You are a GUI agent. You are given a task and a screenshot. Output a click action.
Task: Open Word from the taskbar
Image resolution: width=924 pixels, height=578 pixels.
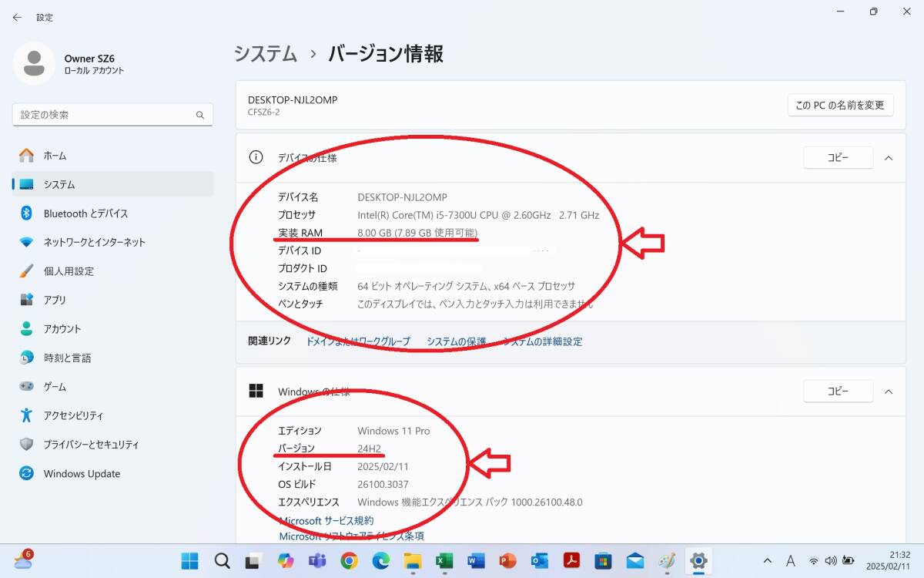point(476,560)
